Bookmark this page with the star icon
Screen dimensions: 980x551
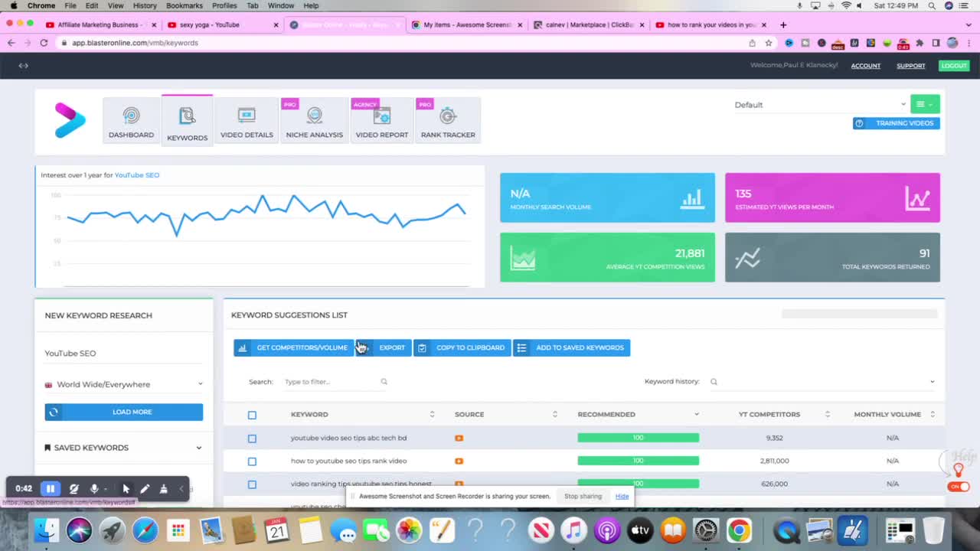tap(769, 43)
